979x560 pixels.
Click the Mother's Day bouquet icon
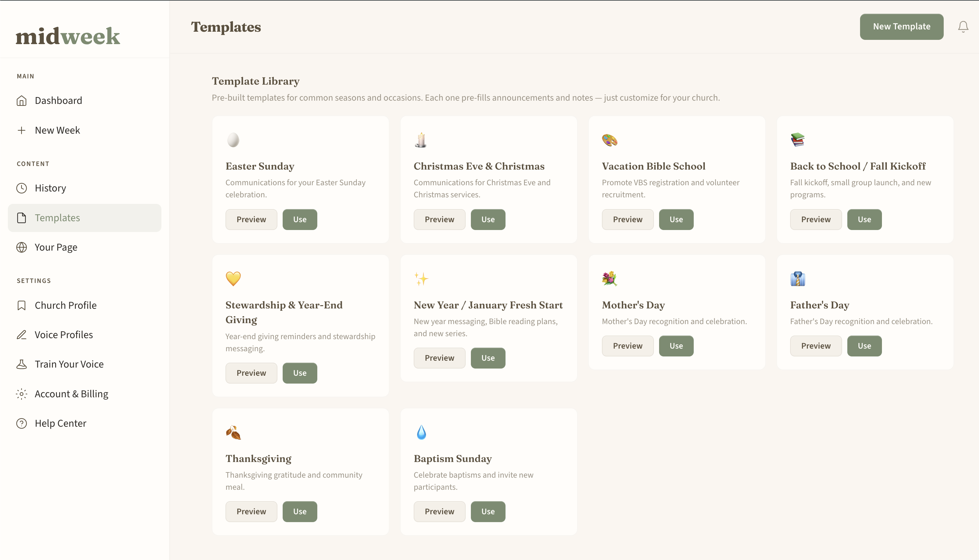[609, 278]
